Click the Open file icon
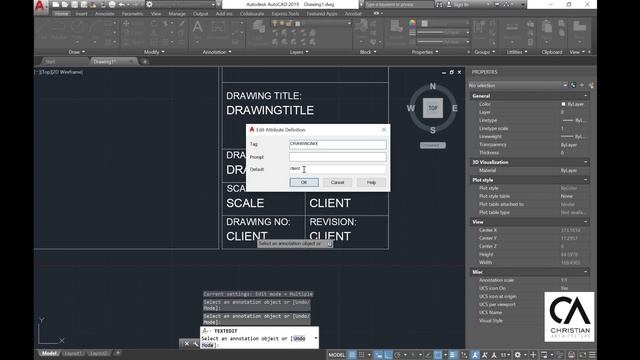 [65, 4]
